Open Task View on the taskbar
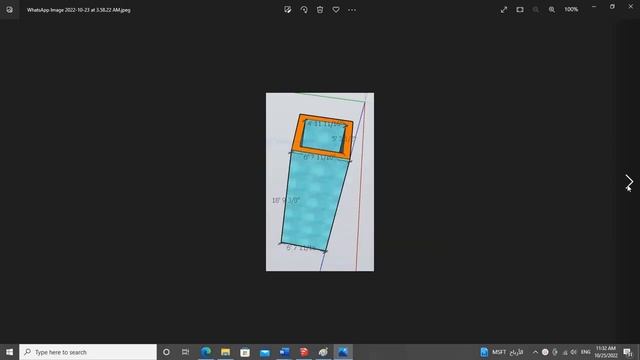Viewport: 640px width, 360px height. (x=185, y=352)
